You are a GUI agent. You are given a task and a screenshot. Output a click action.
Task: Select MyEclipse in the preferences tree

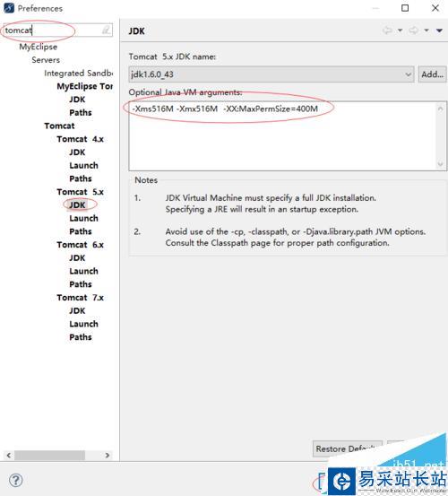[x=39, y=47]
